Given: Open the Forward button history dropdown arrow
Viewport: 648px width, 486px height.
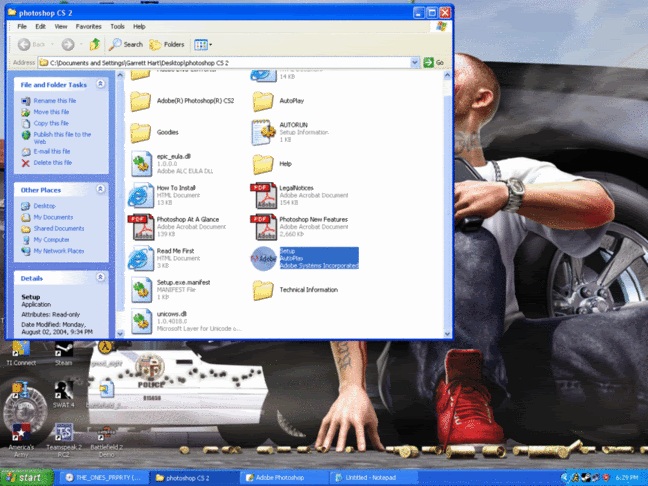Looking at the screenshot, I should (81, 44).
